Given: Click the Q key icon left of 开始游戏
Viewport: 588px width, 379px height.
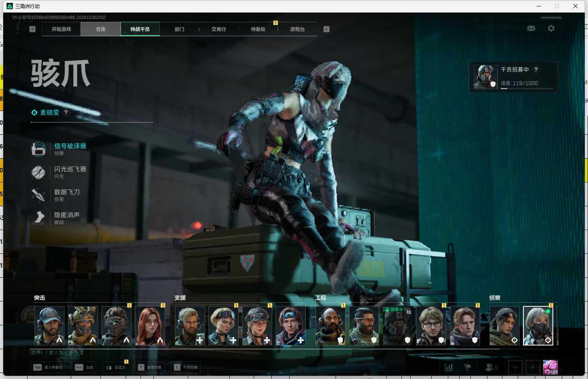Looking at the screenshot, I should coord(32,29).
